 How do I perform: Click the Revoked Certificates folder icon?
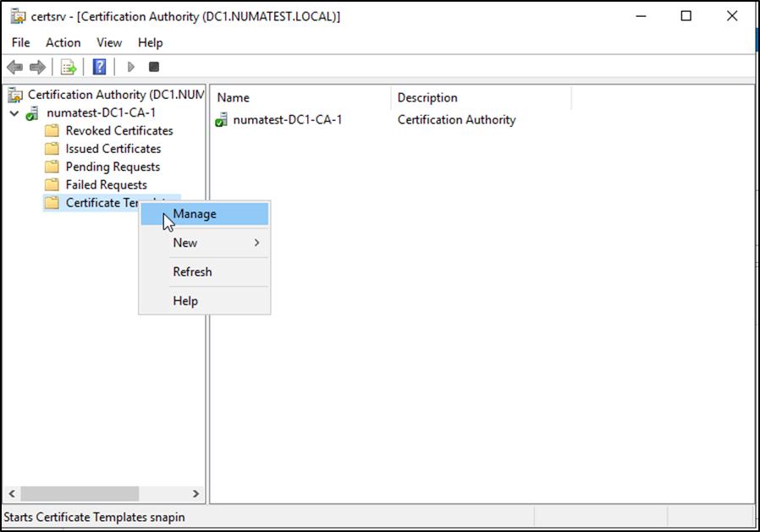[52, 131]
